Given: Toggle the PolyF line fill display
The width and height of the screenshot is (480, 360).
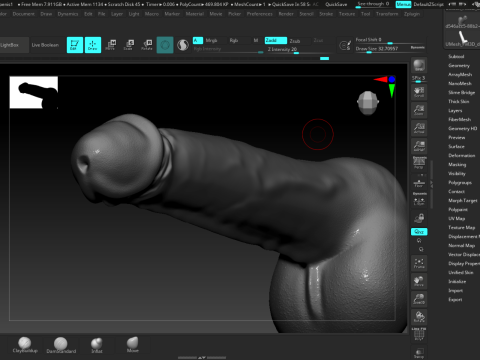Looking at the screenshot, I should [x=419, y=335].
